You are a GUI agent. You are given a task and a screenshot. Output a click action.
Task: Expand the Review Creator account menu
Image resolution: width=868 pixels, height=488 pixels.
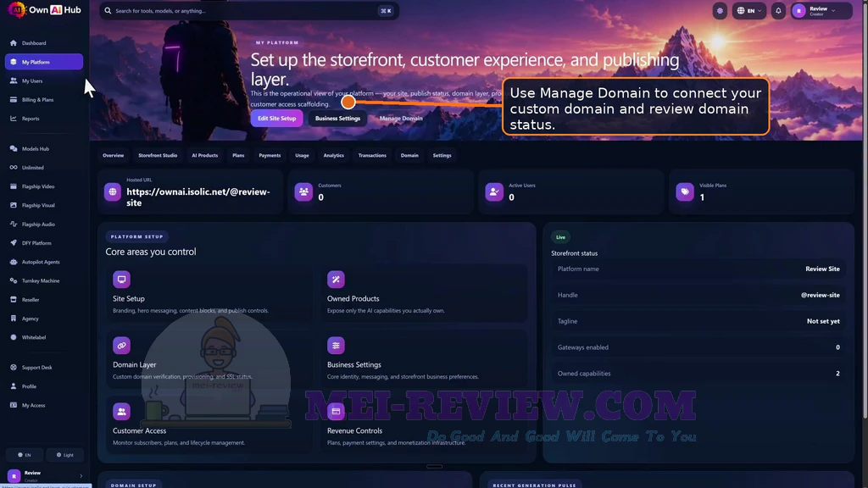[821, 10]
